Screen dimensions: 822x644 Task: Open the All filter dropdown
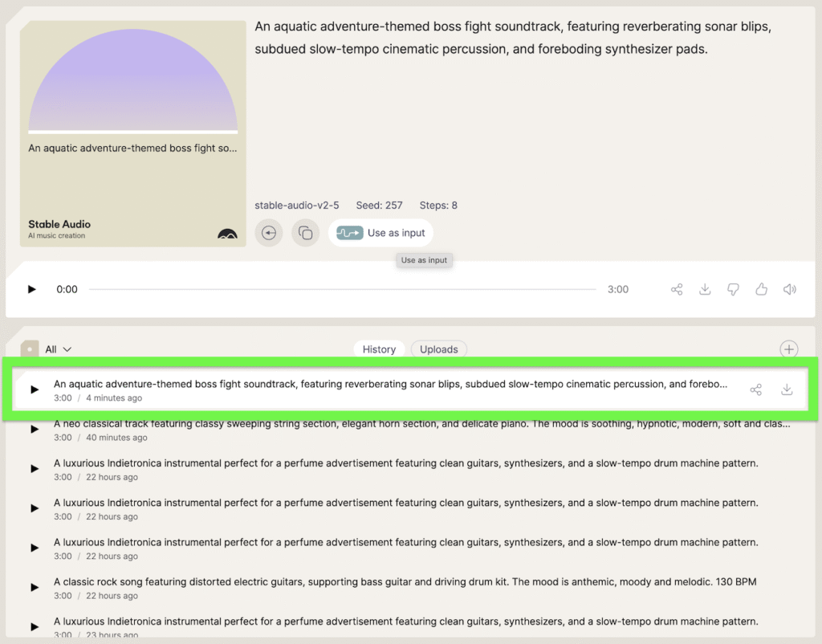coord(58,349)
